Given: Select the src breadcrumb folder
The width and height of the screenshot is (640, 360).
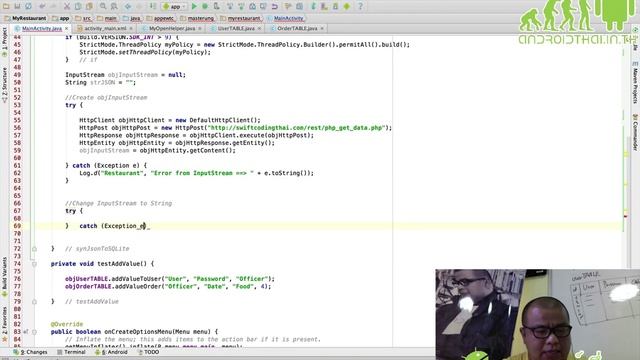Looking at the screenshot, I should pos(84,18).
